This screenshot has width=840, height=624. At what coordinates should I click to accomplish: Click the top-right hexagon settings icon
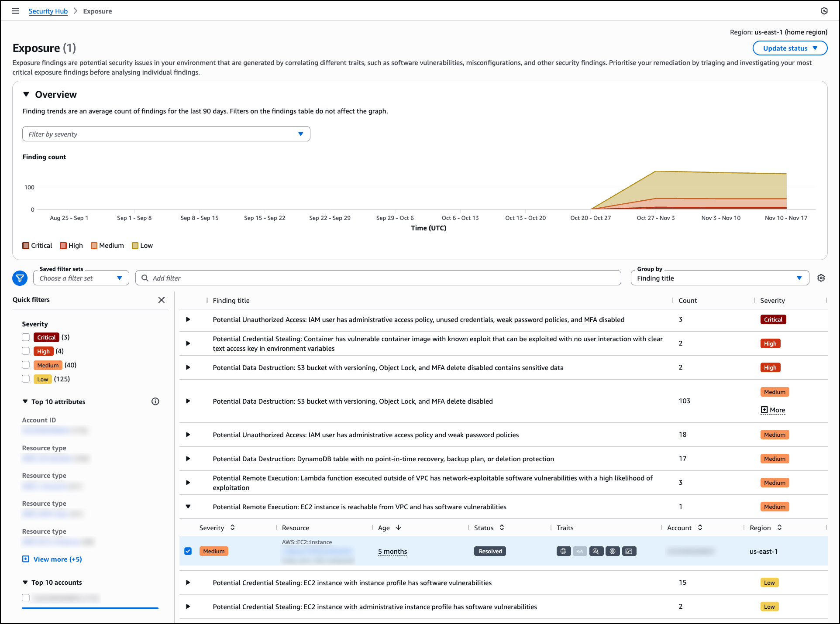(x=824, y=11)
